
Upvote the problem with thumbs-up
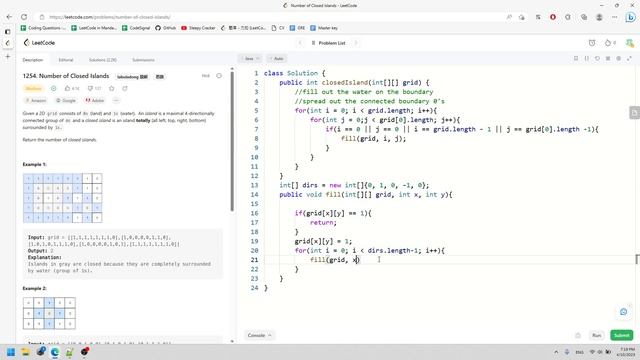click(x=72, y=88)
